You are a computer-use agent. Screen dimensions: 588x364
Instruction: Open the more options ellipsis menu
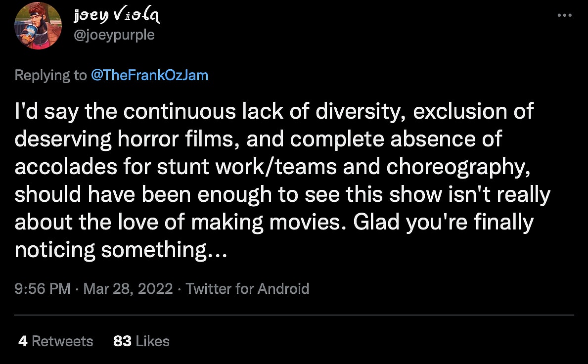564,15
